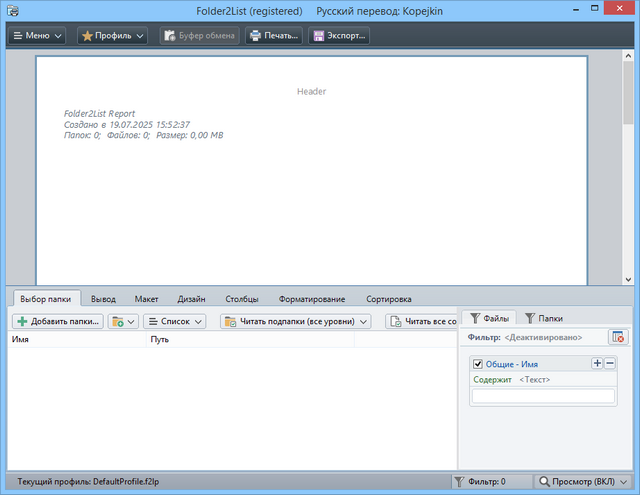
Task: Click the Экспорт... button
Action: (x=339, y=36)
